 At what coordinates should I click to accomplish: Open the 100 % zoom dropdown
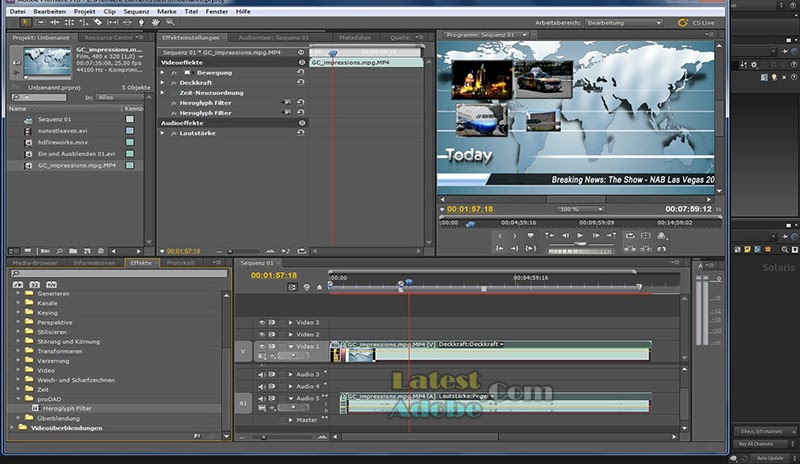(x=580, y=209)
